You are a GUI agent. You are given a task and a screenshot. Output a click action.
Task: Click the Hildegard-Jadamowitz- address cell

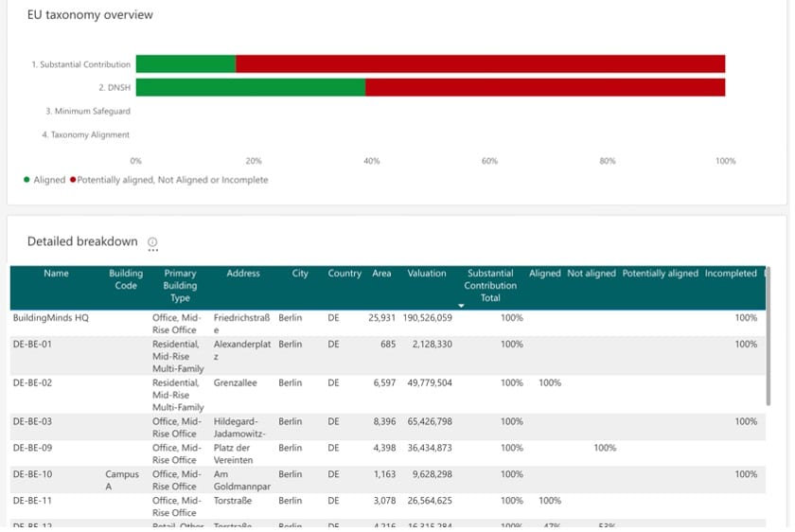[238, 428]
